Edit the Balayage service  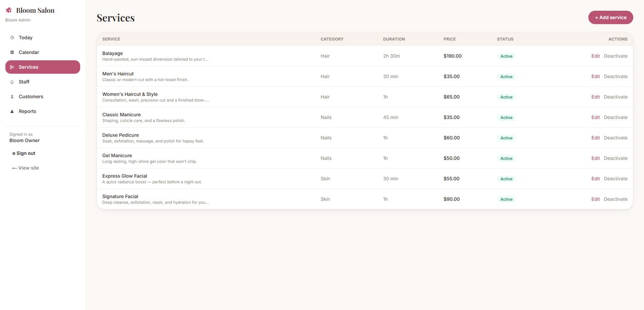pyautogui.click(x=596, y=56)
